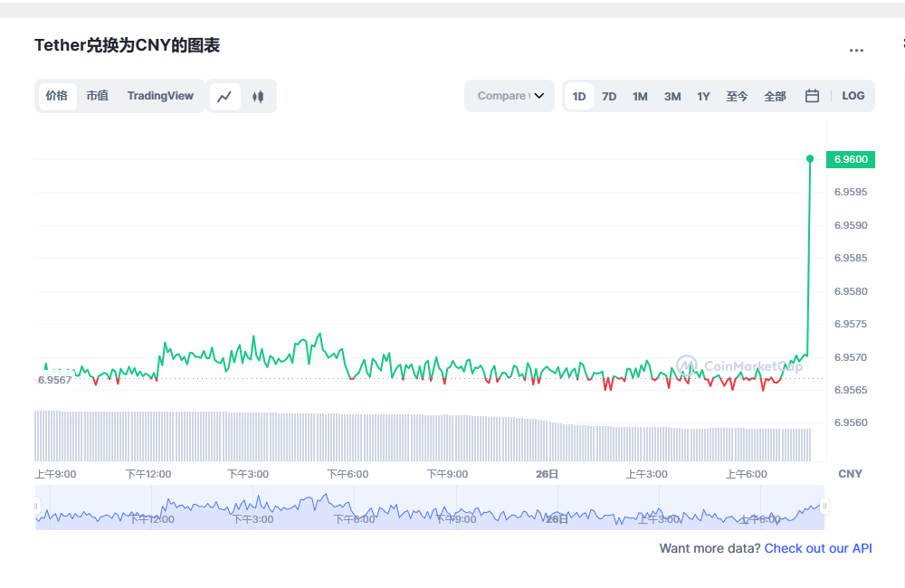Select the 价格 tab
Image resolution: width=905 pixels, height=588 pixels.
[x=56, y=96]
